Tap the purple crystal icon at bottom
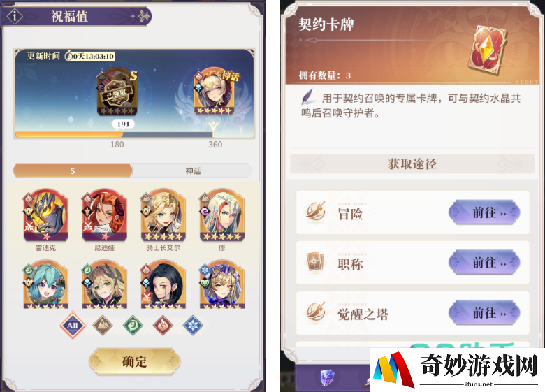The width and height of the screenshot is (545, 392). 327,378
